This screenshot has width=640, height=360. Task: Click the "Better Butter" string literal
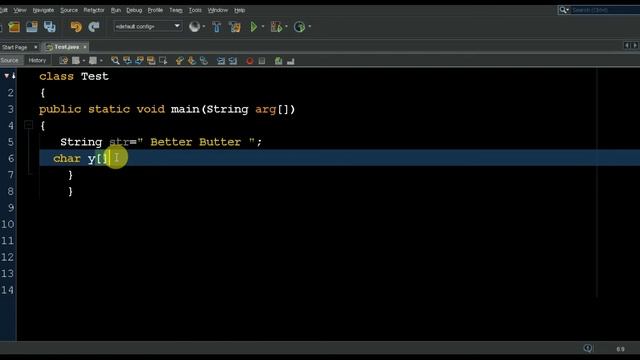coord(196,142)
